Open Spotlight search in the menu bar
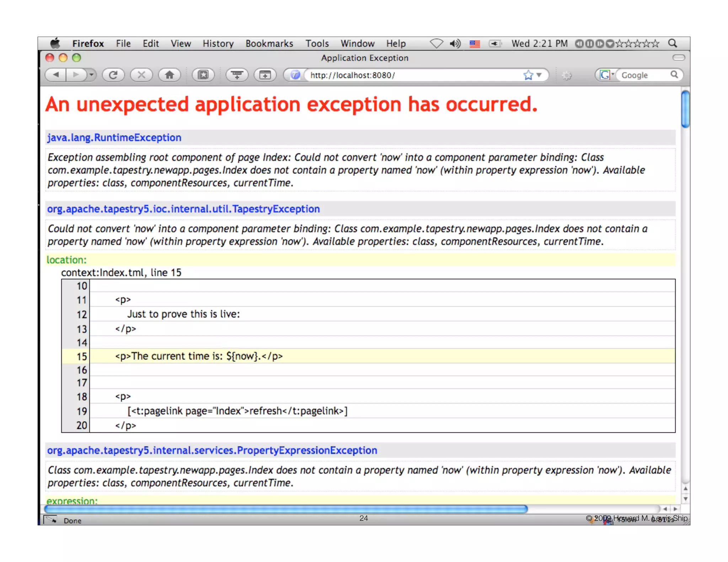 tap(673, 43)
